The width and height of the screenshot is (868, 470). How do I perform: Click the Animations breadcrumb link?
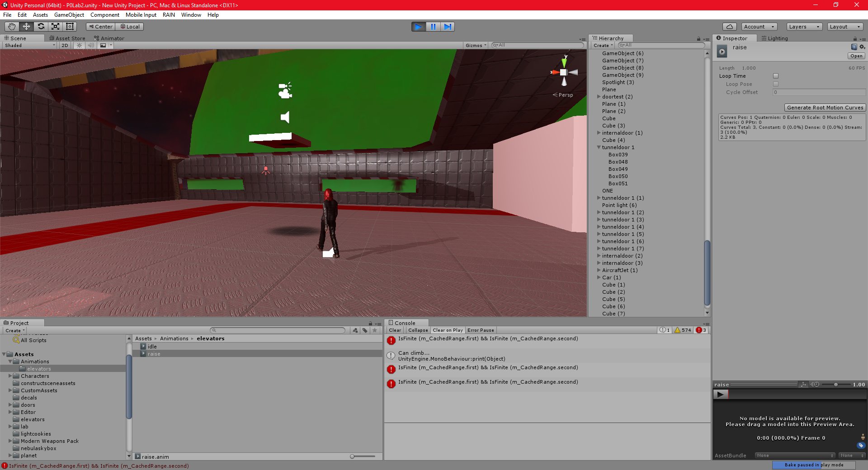[x=174, y=338]
